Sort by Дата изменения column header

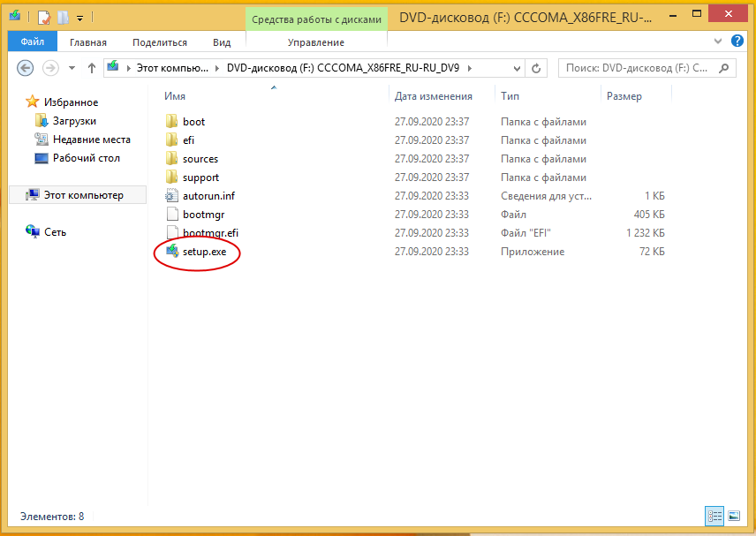433,96
